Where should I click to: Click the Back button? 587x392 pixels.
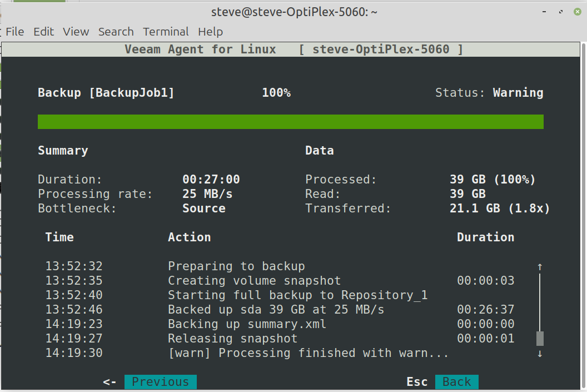(x=457, y=382)
